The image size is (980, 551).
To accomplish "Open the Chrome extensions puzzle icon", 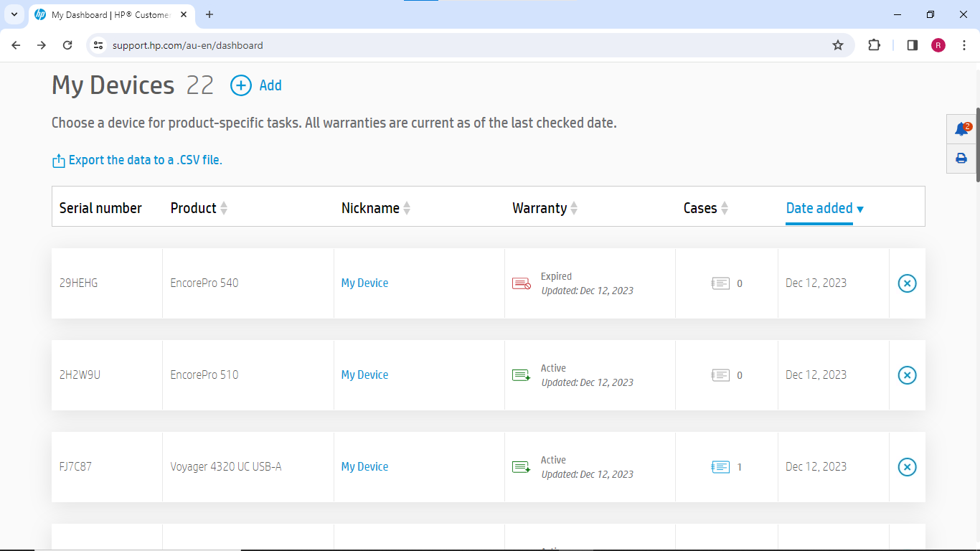I will (x=874, y=45).
